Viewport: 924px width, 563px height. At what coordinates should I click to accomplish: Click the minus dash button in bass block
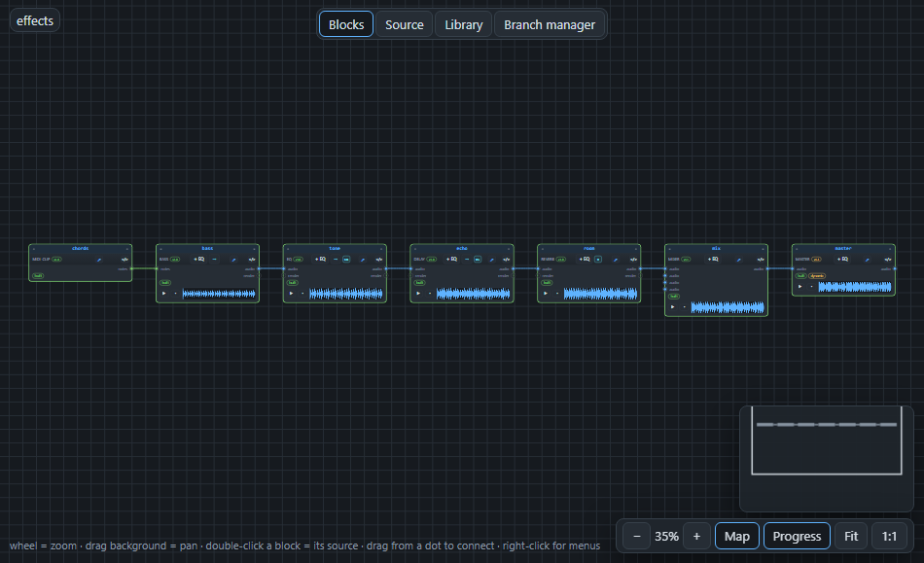(x=215, y=259)
